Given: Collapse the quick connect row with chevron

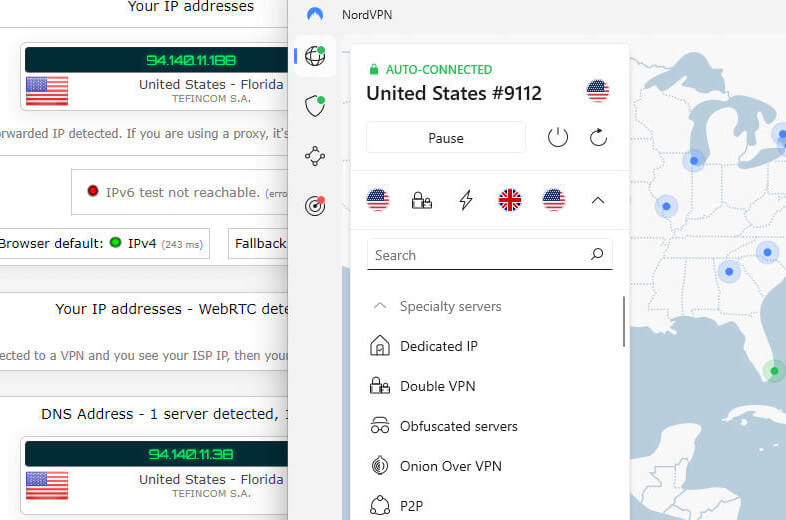Looking at the screenshot, I should (598, 201).
